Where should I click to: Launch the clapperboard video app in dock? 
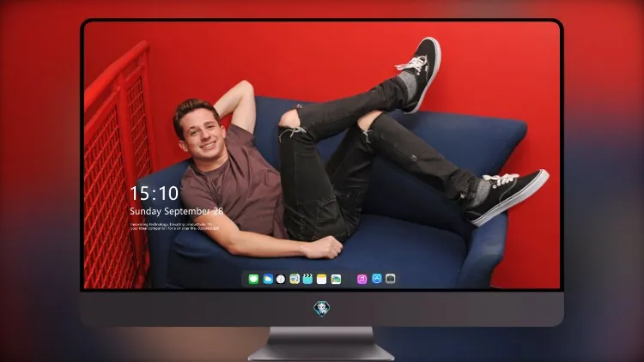tap(307, 279)
